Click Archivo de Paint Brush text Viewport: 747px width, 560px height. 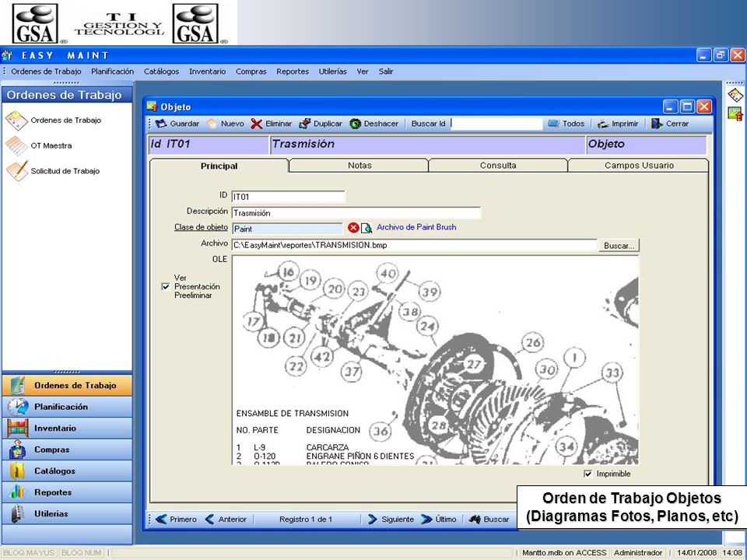pos(416,228)
